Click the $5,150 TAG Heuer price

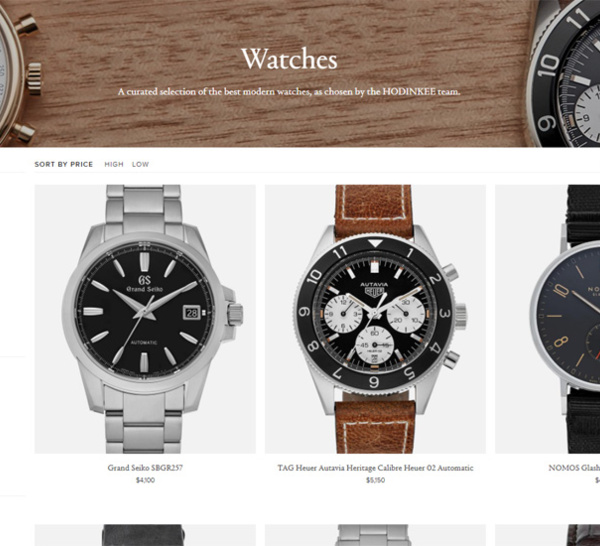click(375, 480)
